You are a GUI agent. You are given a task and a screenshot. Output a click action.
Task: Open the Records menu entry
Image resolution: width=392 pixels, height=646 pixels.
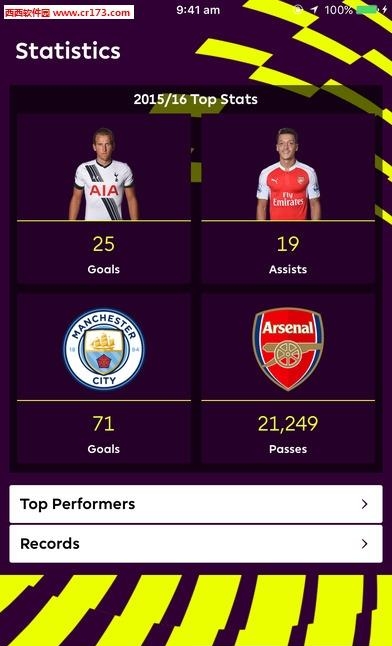coord(196,544)
